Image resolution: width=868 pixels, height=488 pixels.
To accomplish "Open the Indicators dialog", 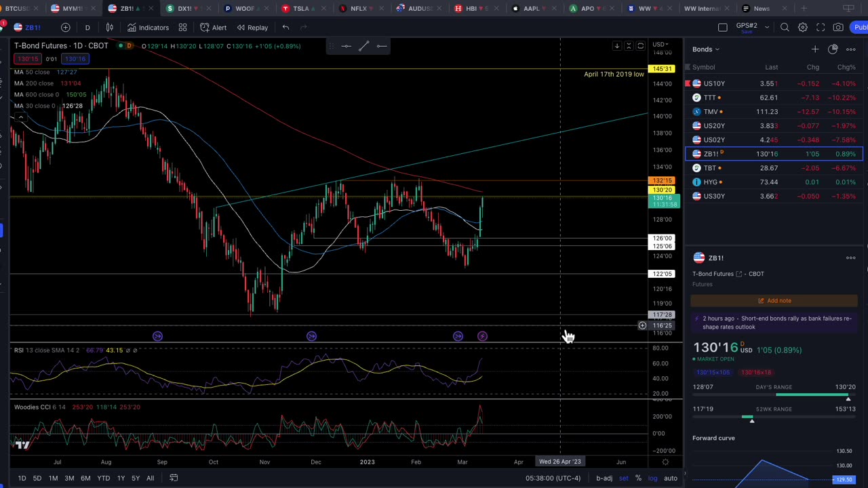I will (148, 27).
